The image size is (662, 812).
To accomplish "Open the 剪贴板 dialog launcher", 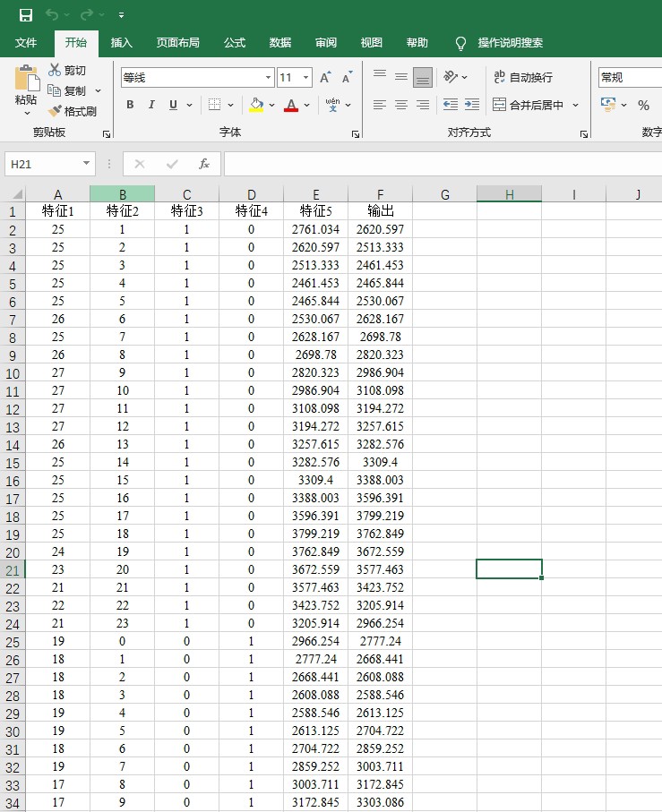I will (107, 134).
